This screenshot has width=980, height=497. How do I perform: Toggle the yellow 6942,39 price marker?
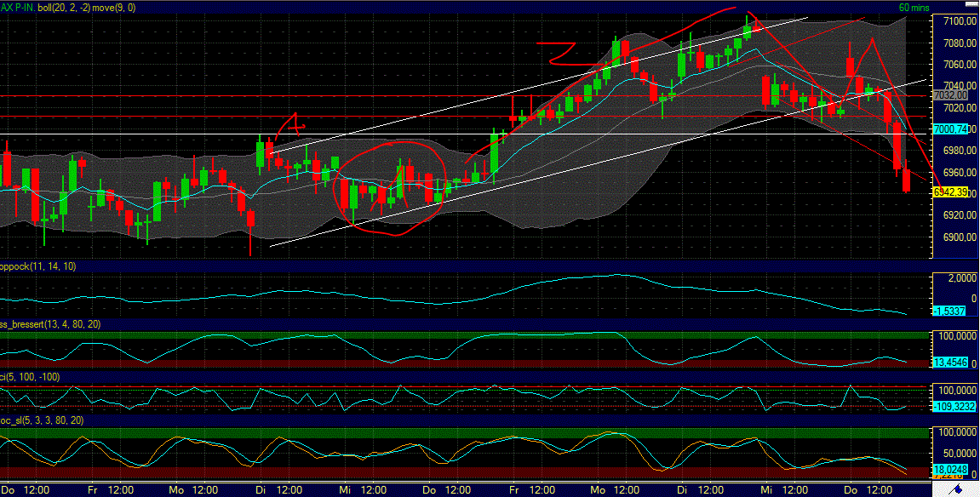pos(951,193)
